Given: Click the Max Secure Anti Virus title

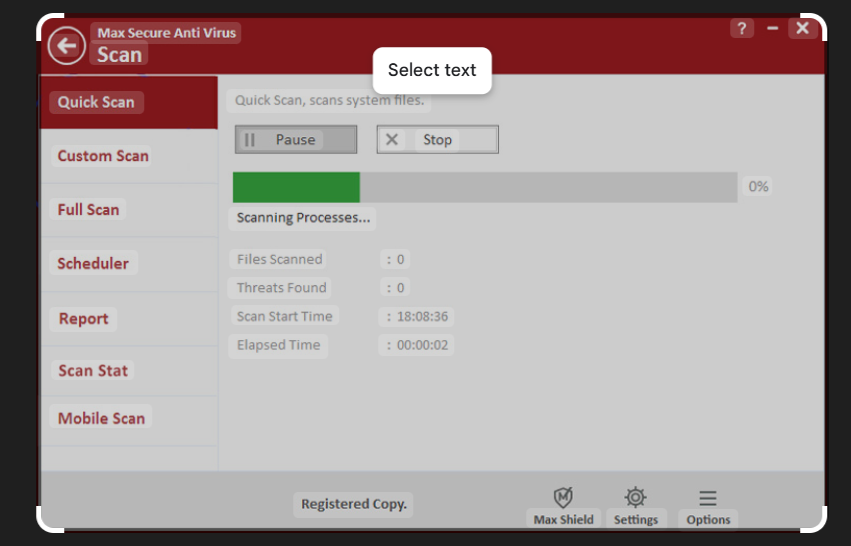Looking at the screenshot, I should pyautogui.click(x=166, y=33).
